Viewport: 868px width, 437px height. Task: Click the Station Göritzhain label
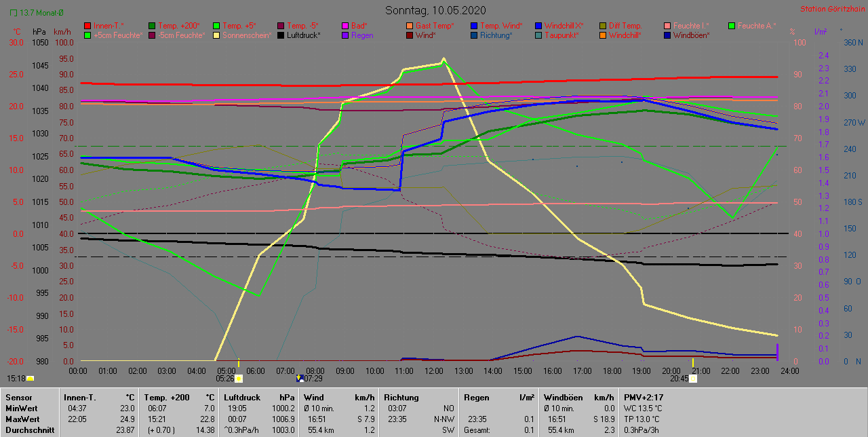[831, 9]
